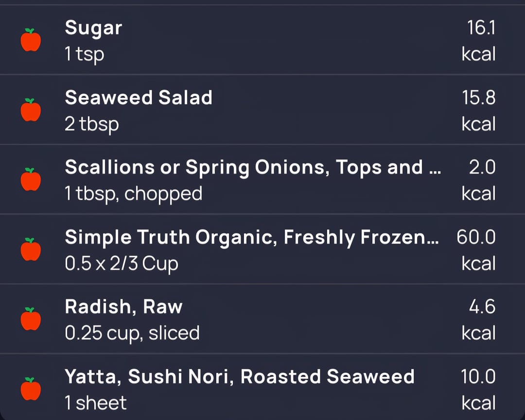Tap the 15.8 kcal value for Seaweed Salad
This screenshot has width=525, height=420.
(x=479, y=98)
